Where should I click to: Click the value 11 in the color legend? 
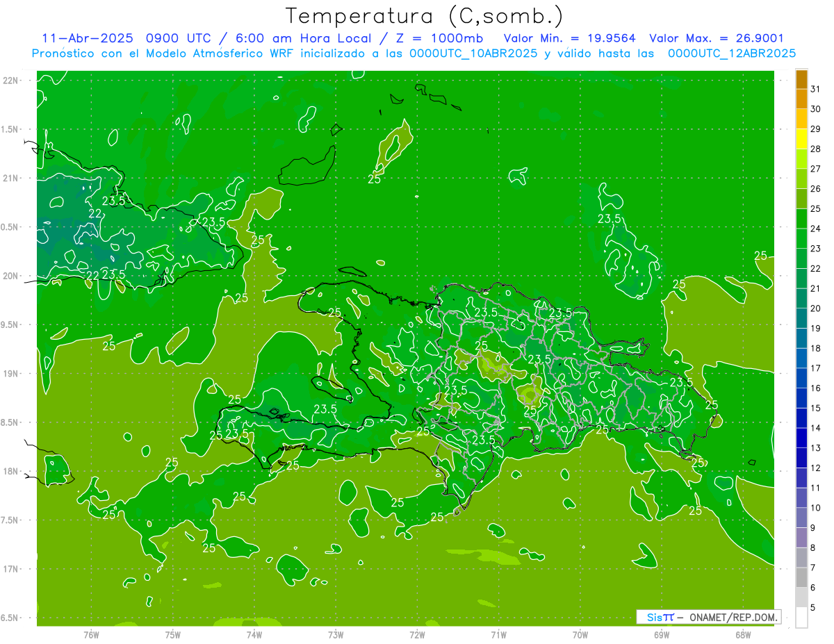click(816, 488)
